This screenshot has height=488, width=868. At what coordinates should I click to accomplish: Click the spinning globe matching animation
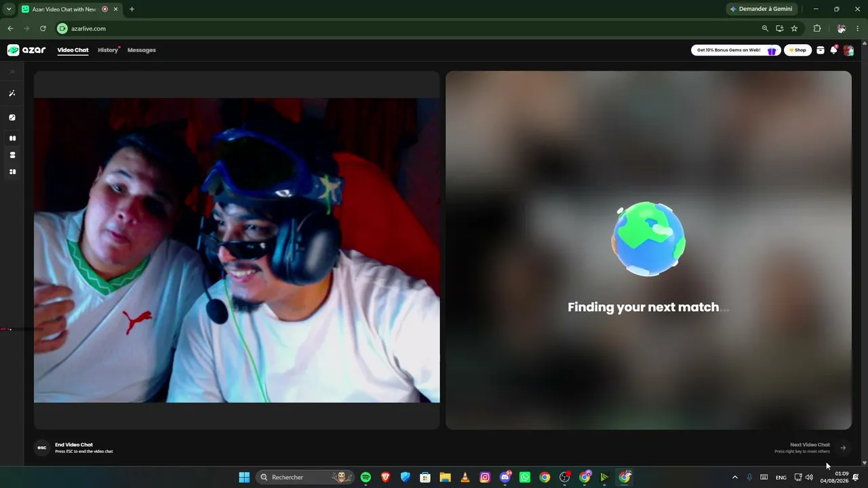pos(648,239)
